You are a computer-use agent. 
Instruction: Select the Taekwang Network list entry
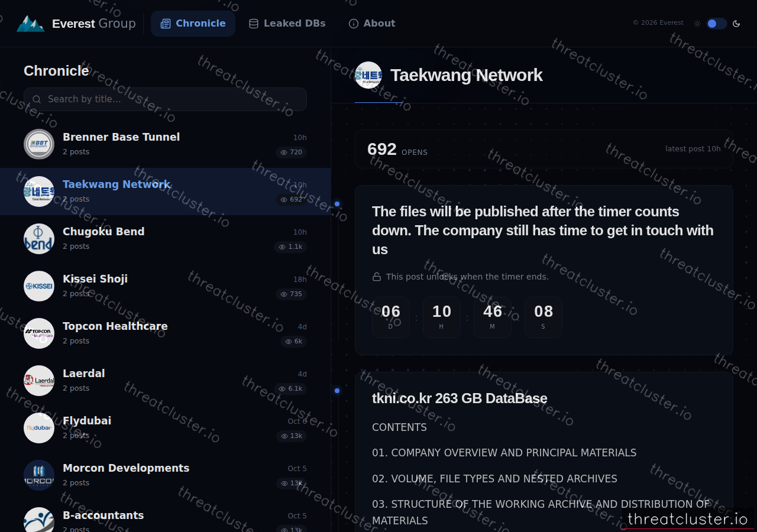(165, 192)
